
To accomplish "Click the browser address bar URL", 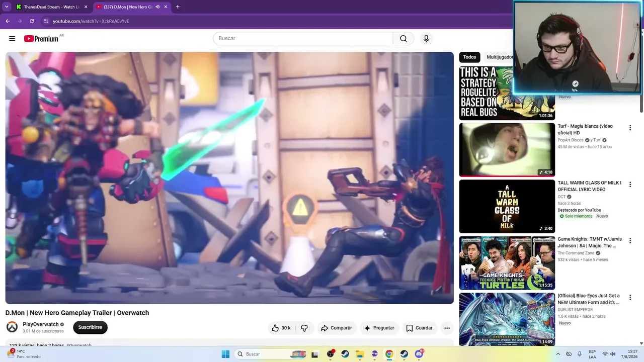I will (x=91, y=21).
